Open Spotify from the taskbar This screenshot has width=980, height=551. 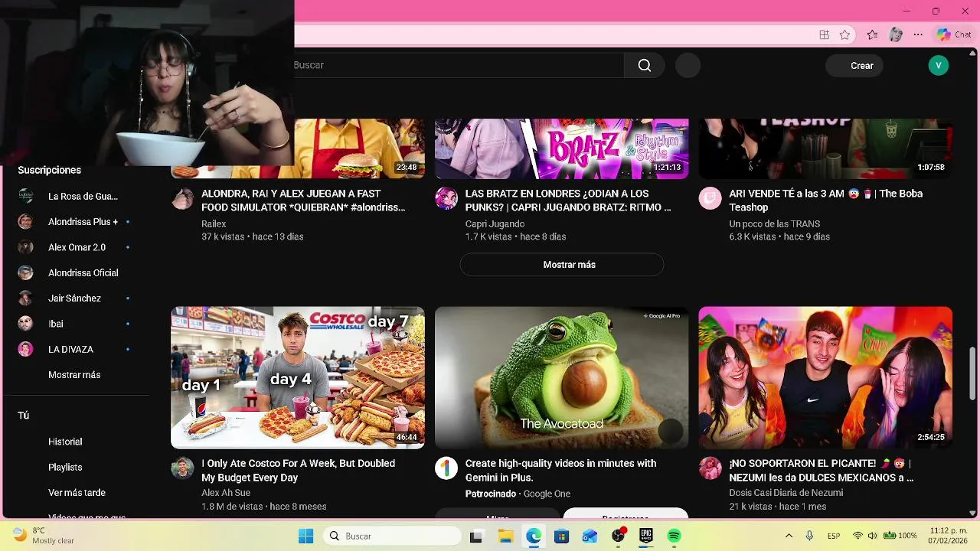[674, 536]
